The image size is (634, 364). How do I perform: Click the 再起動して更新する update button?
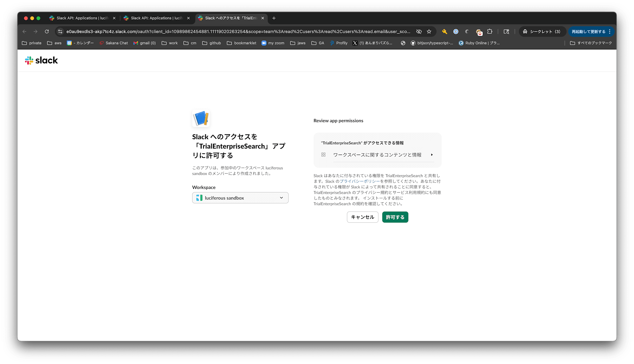[x=588, y=31]
